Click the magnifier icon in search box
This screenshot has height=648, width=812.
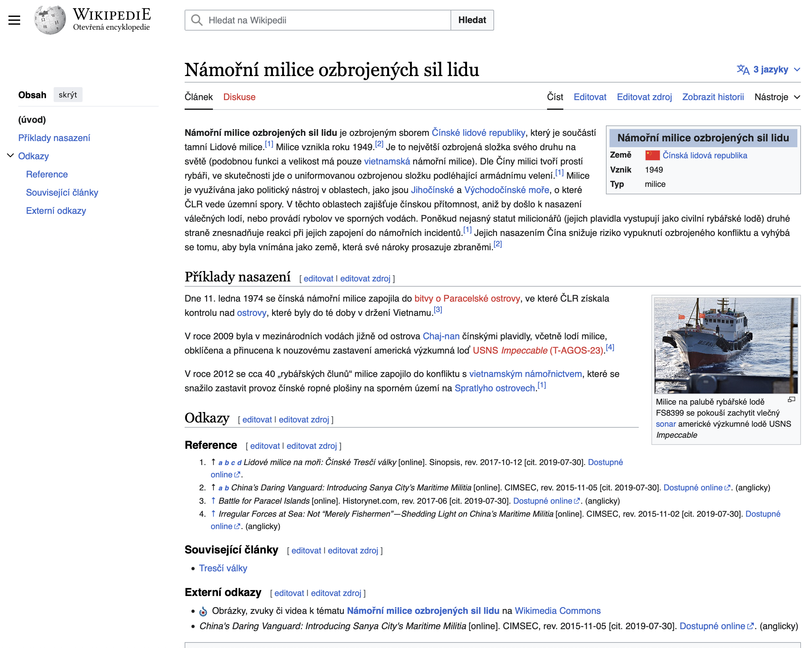(x=197, y=20)
